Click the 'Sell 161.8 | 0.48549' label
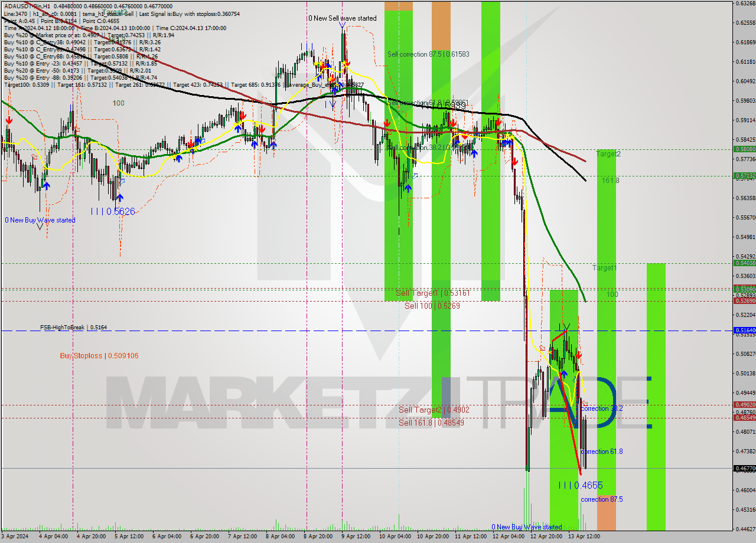 [431, 423]
